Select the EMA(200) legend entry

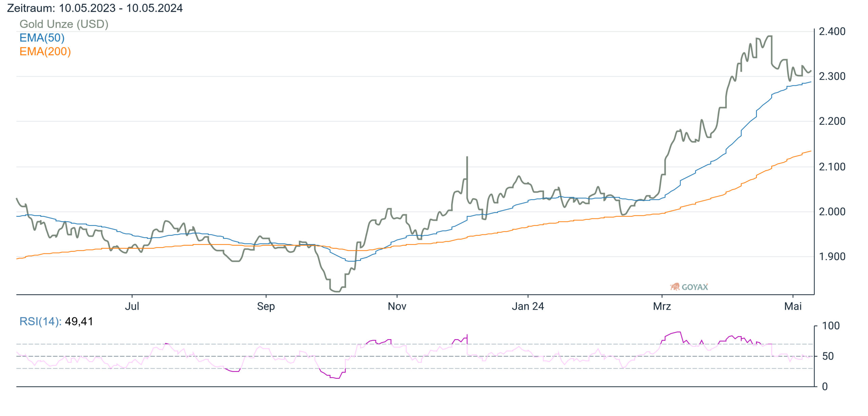(45, 51)
